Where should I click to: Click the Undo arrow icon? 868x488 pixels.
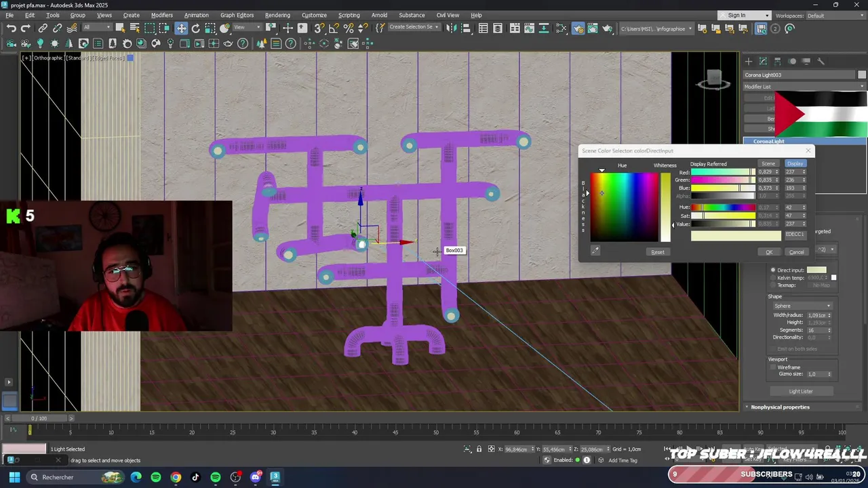click(x=12, y=28)
